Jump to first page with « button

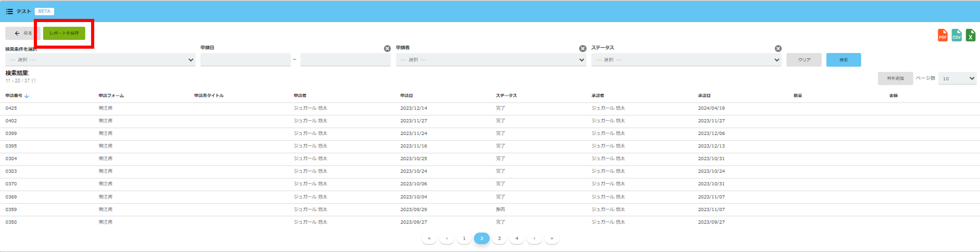pos(429,238)
